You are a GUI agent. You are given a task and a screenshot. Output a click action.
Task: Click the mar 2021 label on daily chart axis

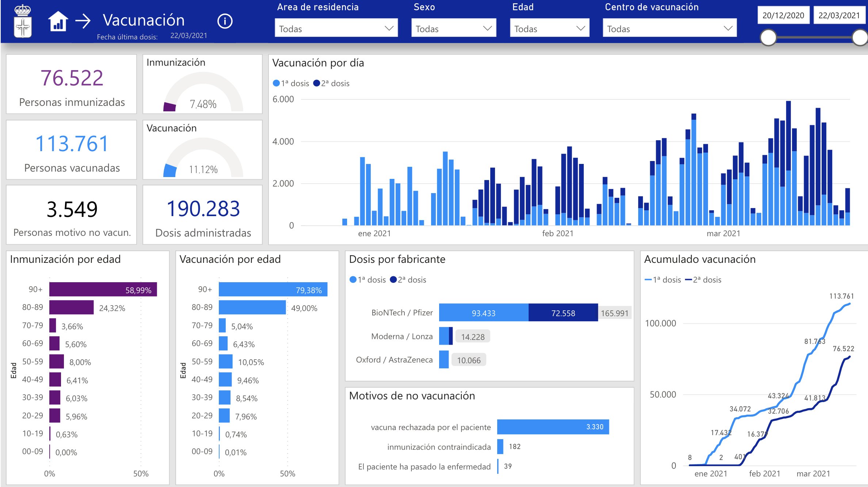(x=723, y=233)
